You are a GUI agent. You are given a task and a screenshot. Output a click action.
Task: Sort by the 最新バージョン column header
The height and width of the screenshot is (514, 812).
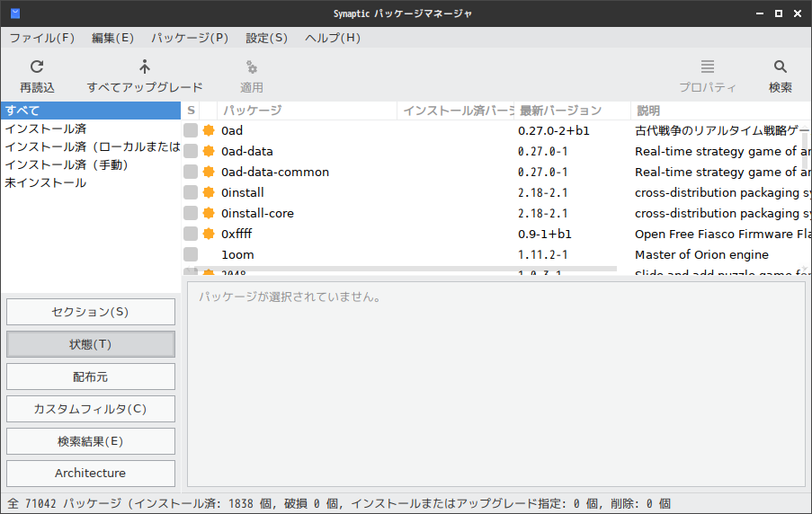[x=573, y=111]
